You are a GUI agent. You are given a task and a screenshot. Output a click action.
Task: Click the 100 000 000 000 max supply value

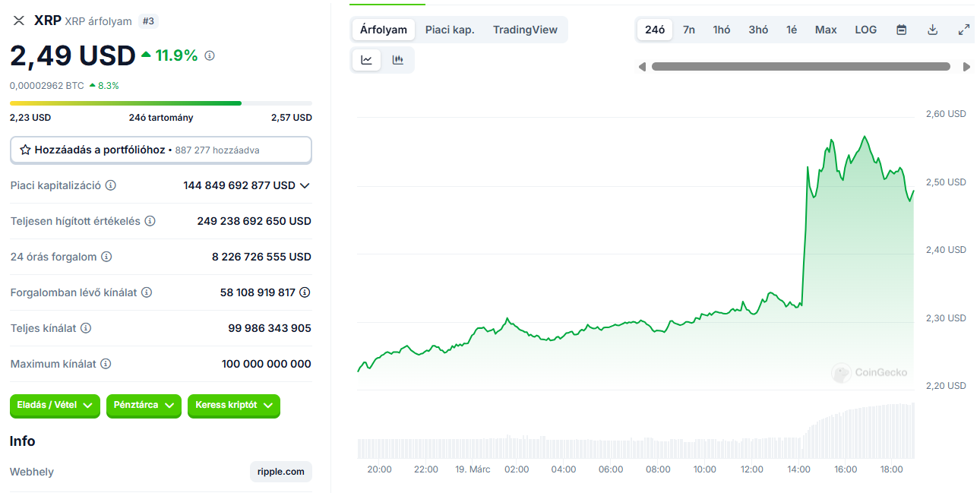tap(267, 364)
